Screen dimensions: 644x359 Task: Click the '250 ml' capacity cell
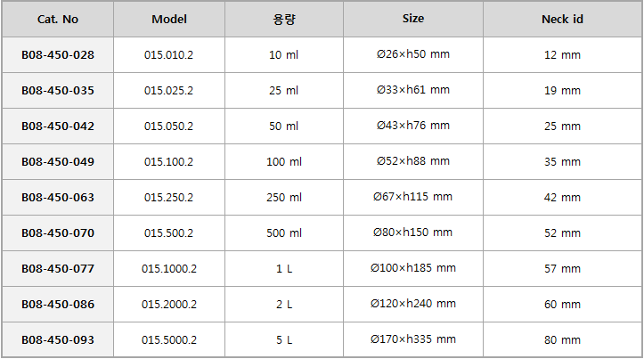[284, 197]
